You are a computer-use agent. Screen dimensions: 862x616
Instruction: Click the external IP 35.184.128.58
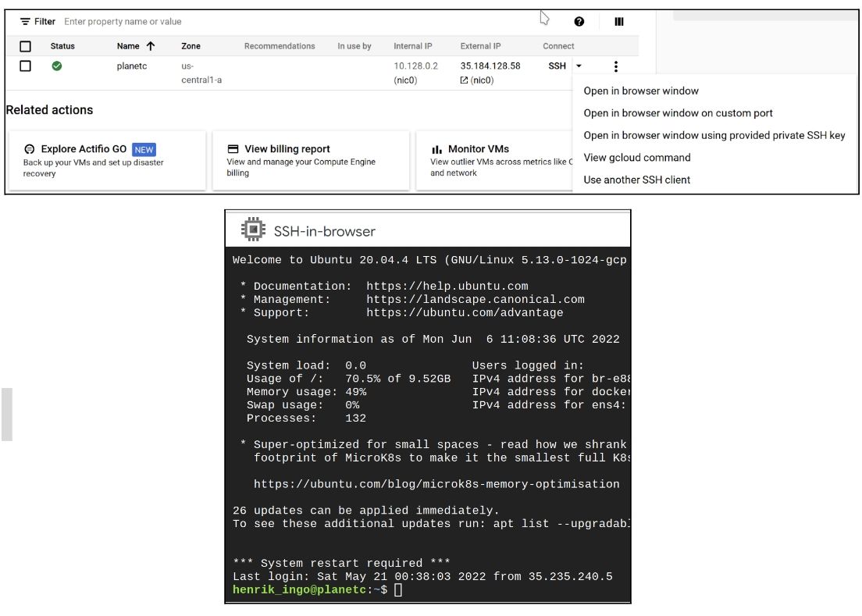coord(490,66)
